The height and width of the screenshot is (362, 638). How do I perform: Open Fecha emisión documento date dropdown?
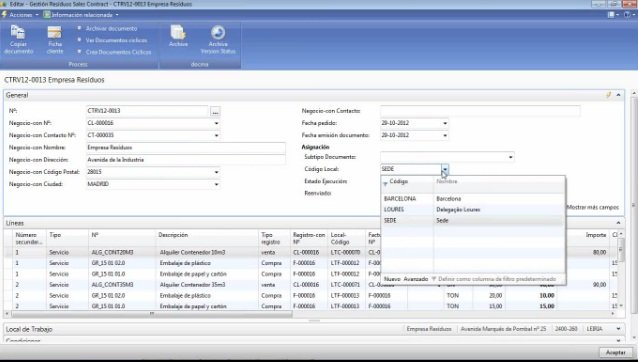(445, 135)
